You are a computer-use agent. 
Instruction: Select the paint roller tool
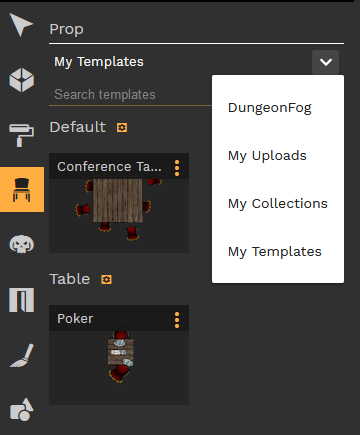(22, 135)
